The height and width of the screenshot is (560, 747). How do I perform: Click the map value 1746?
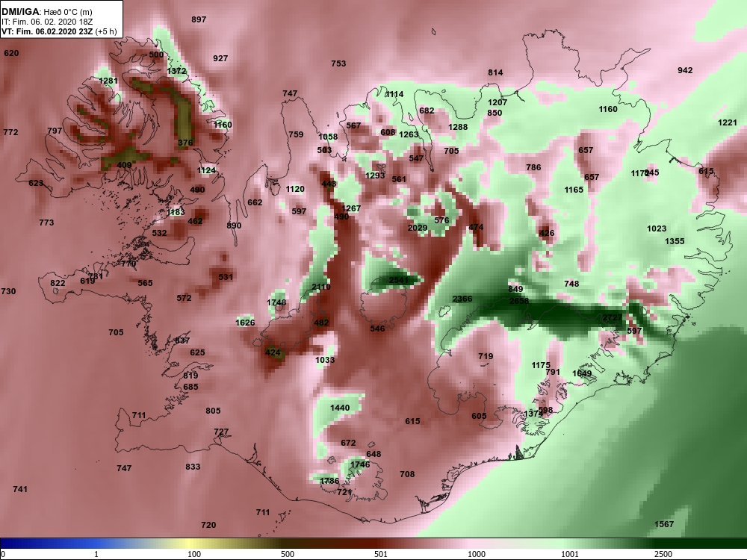(x=360, y=464)
